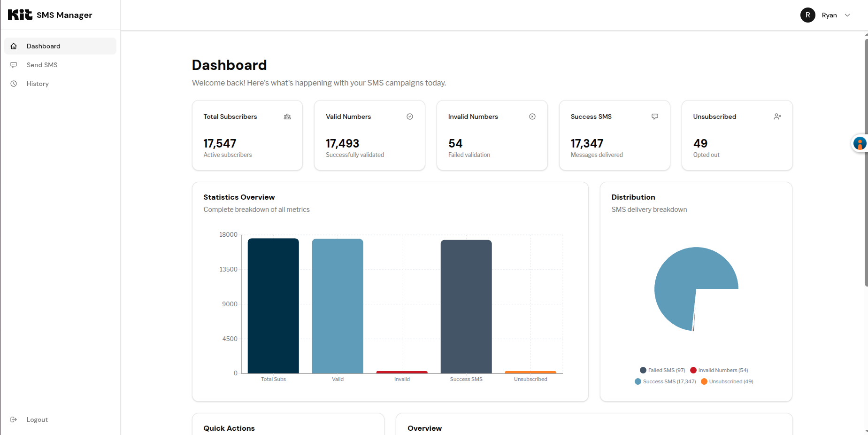868x435 pixels.
Task: Open the Dashboard page from sidebar
Action: click(x=44, y=46)
